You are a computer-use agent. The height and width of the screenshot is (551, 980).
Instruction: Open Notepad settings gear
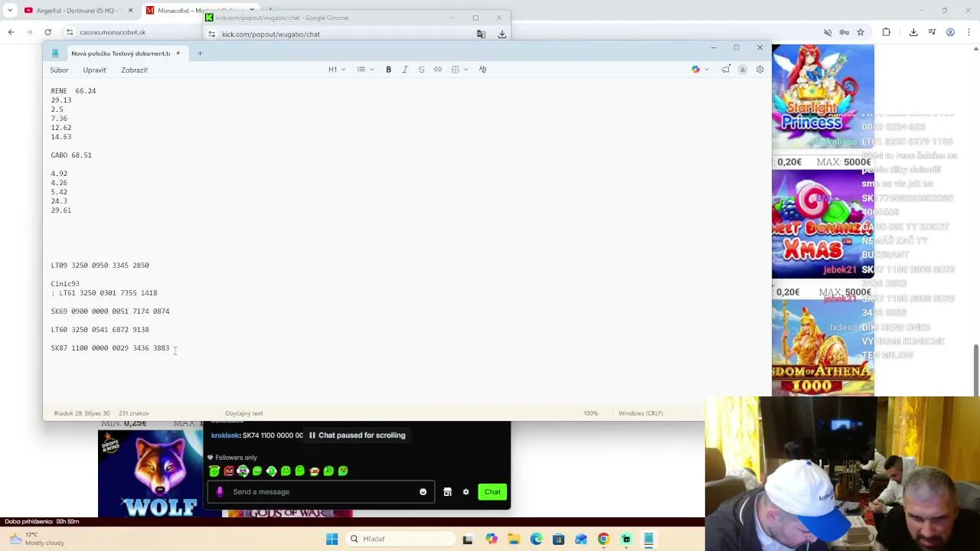(759, 70)
